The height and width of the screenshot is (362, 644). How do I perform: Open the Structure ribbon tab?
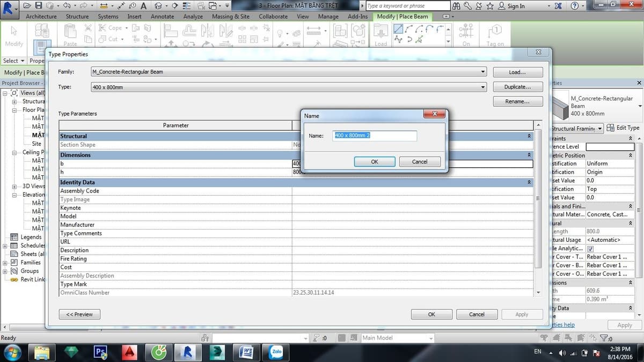point(77,17)
